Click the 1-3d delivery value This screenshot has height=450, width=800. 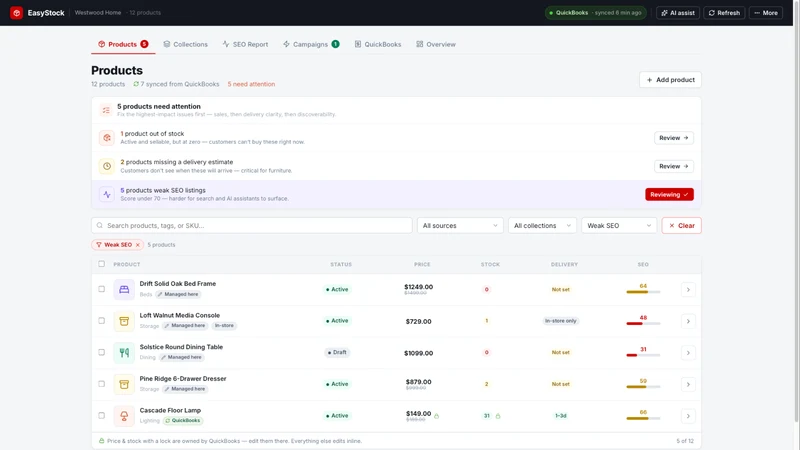coord(560,416)
